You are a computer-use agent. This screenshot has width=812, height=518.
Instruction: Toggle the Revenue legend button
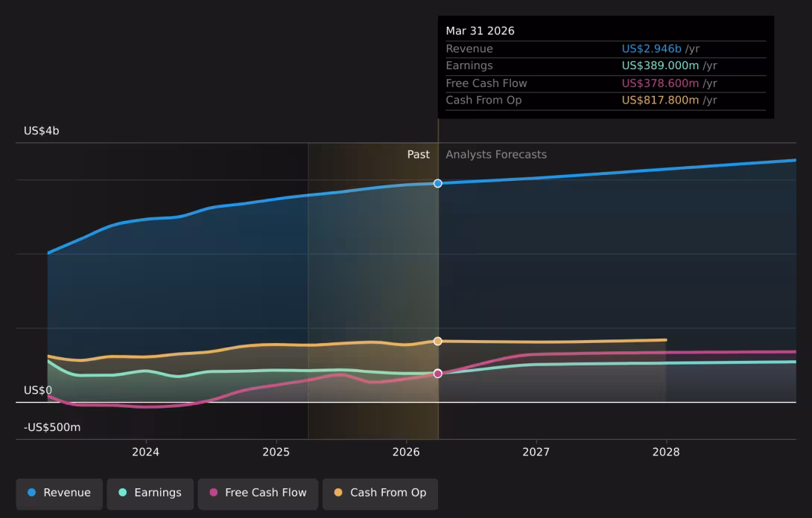click(x=59, y=493)
